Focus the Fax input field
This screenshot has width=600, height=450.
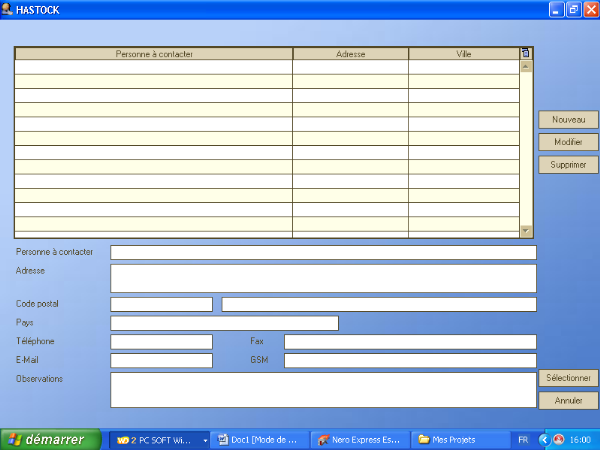410,342
